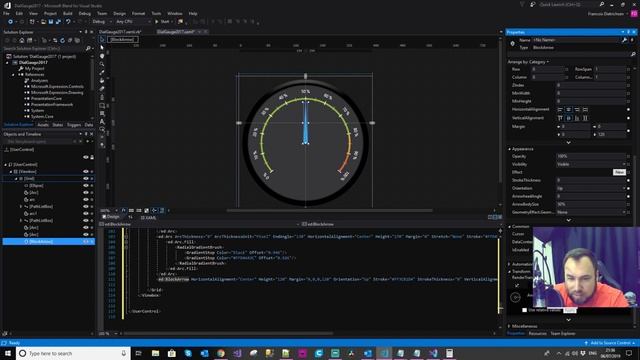Image resolution: width=640 pixels, height=360 pixels.
Task: Click the Open File toolbar icon
Action: [x=43, y=22]
